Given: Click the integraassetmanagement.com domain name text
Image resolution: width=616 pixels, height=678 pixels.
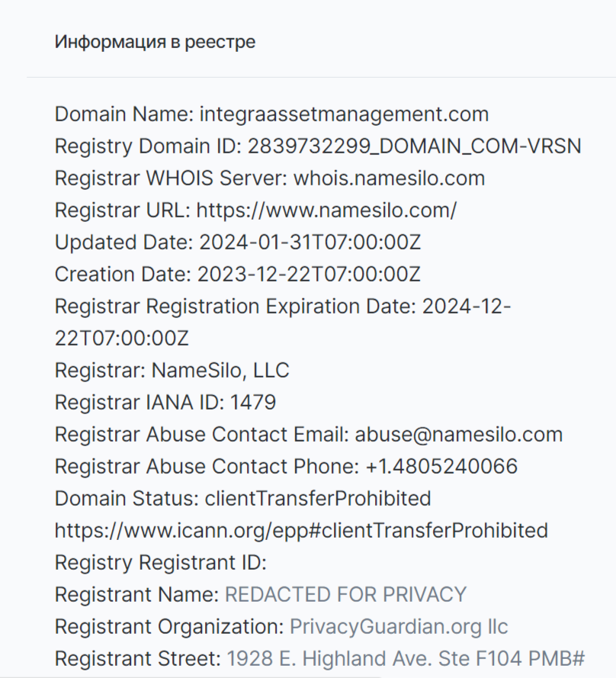Looking at the screenshot, I should click(344, 114).
